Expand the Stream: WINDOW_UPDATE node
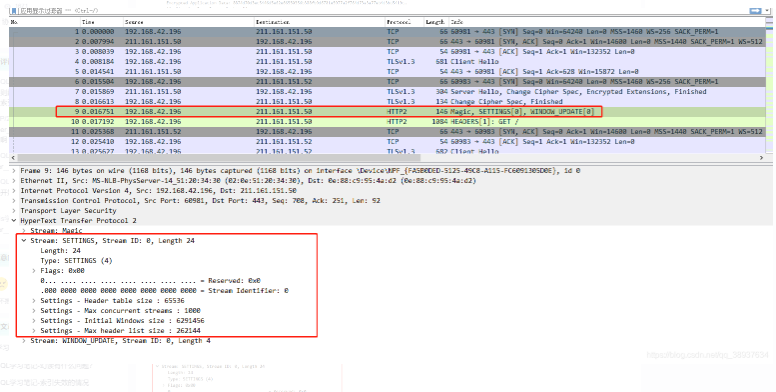The width and height of the screenshot is (776, 392). (x=24, y=341)
